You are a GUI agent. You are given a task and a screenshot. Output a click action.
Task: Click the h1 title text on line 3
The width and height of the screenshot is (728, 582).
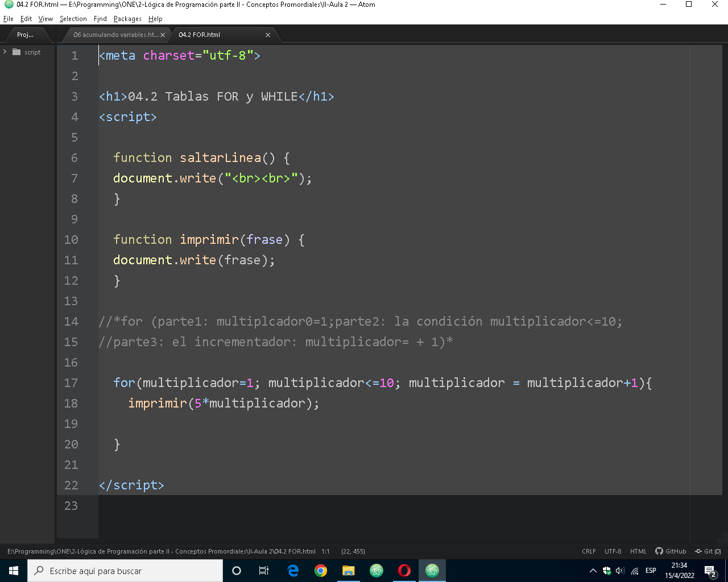point(213,97)
